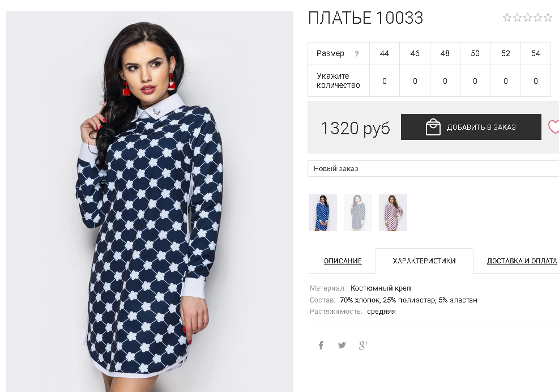Share the dress on Twitter

pos(342,345)
